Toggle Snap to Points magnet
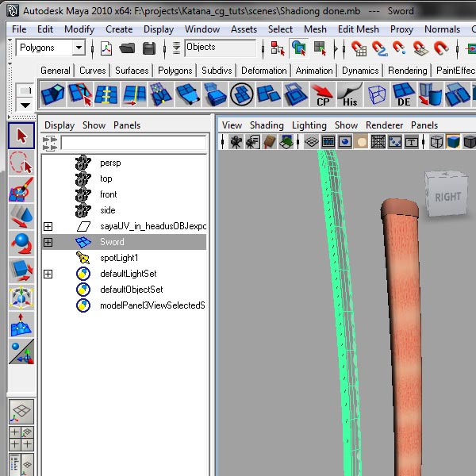476x476 pixels. coord(400,48)
